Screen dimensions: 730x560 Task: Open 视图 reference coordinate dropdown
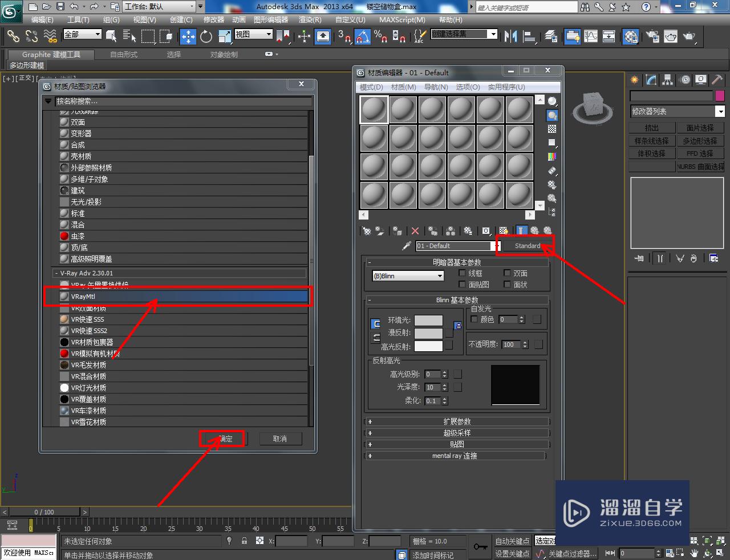click(x=254, y=35)
